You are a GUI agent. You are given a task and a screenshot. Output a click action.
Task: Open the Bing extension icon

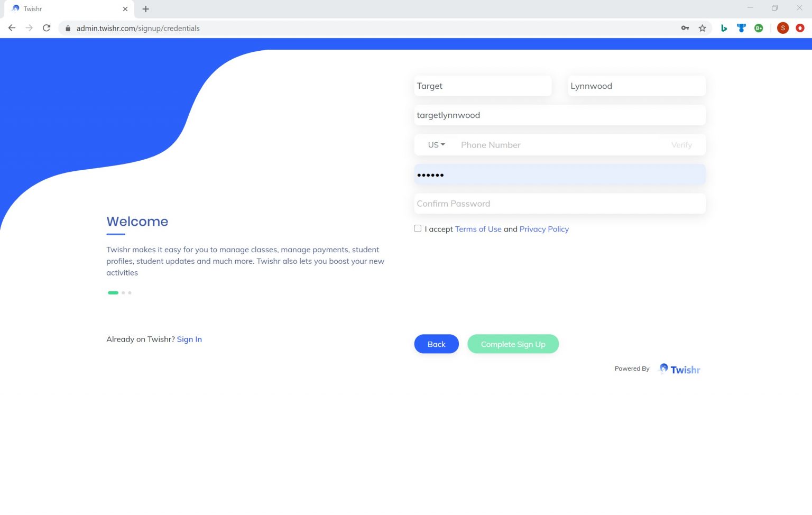pos(724,28)
